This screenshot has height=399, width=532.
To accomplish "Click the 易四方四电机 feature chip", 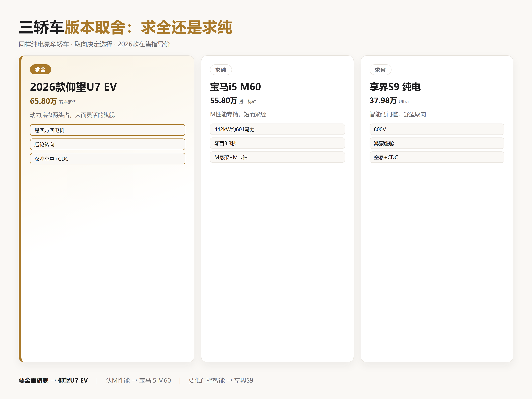I will coord(108,130).
